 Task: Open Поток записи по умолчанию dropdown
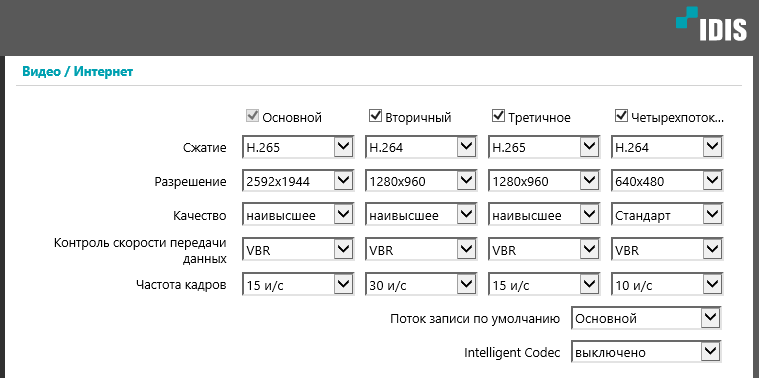[x=646, y=318]
